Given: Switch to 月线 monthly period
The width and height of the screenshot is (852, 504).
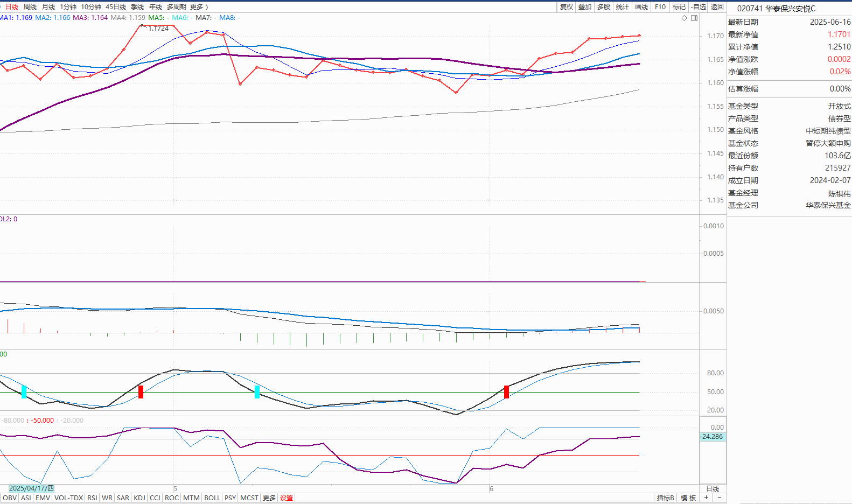Looking at the screenshot, I should point(48,7).
